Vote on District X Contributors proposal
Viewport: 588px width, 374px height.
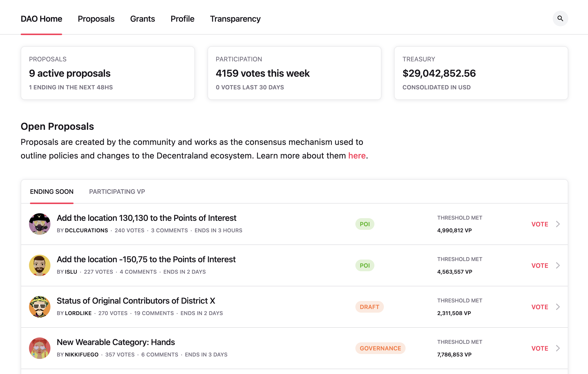540,307
